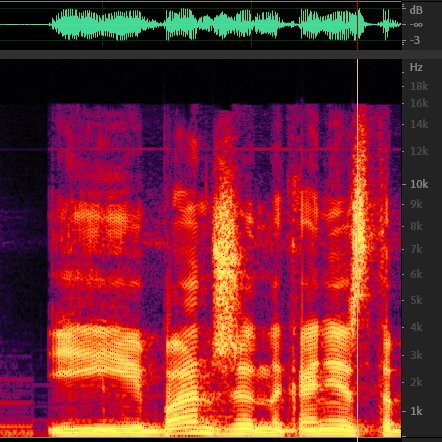Click the 18k frequency ruler label
Screen dimensions: 442x442
click(x=419, y=86)
